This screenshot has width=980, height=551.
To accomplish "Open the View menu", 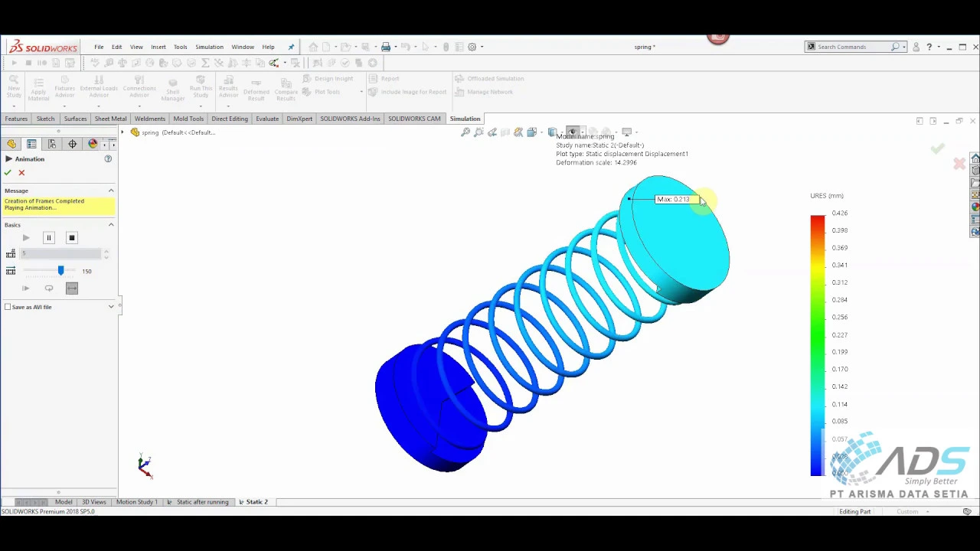I will [136, 47].
